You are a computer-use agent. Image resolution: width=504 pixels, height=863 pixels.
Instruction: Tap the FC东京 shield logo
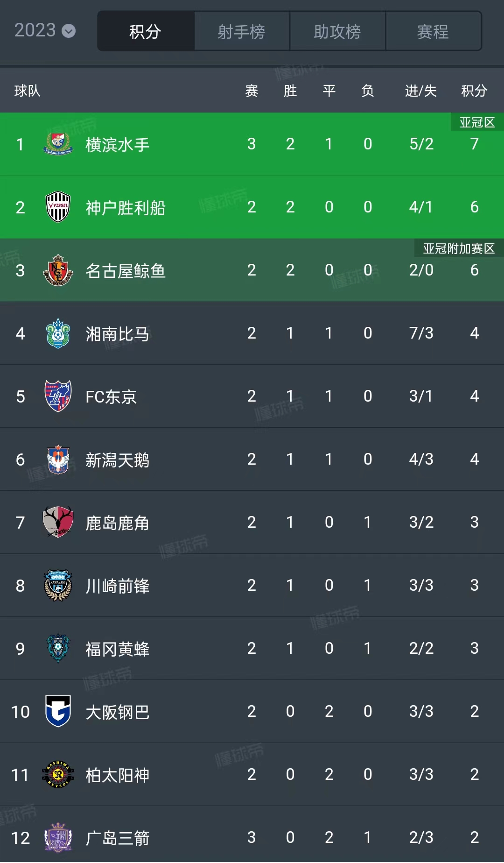click(58, 396)
